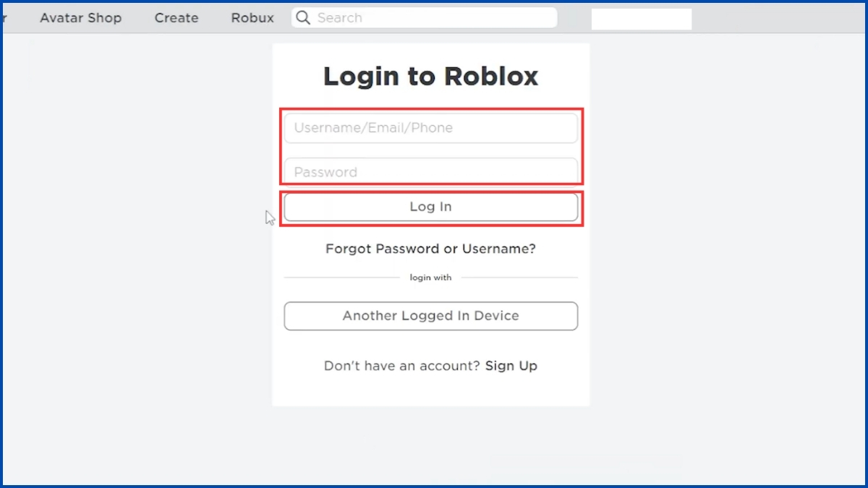The image size is (868, 488).
Task: Click empty space below Sign Up in login card
Action: 431,390
